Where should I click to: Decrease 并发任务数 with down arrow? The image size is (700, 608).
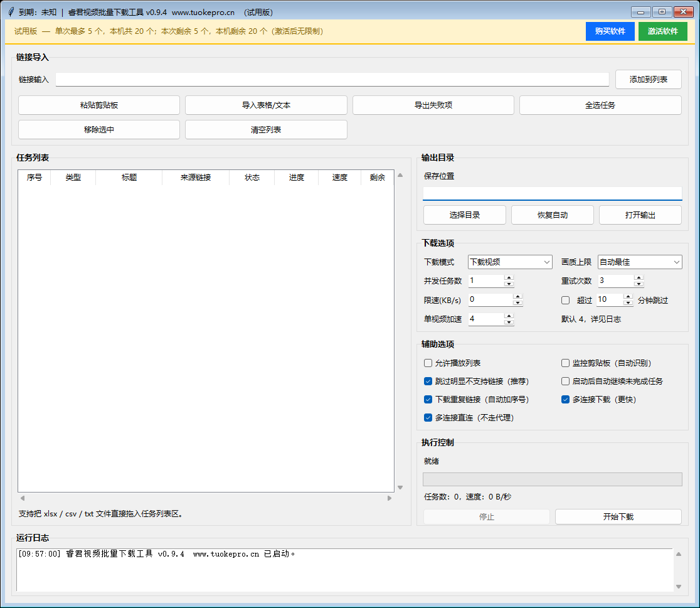[x=509, y=284]
